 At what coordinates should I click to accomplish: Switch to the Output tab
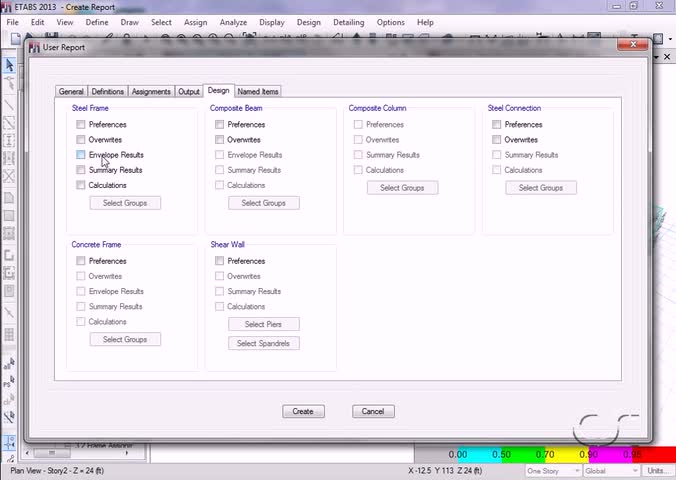click(189, 91)
